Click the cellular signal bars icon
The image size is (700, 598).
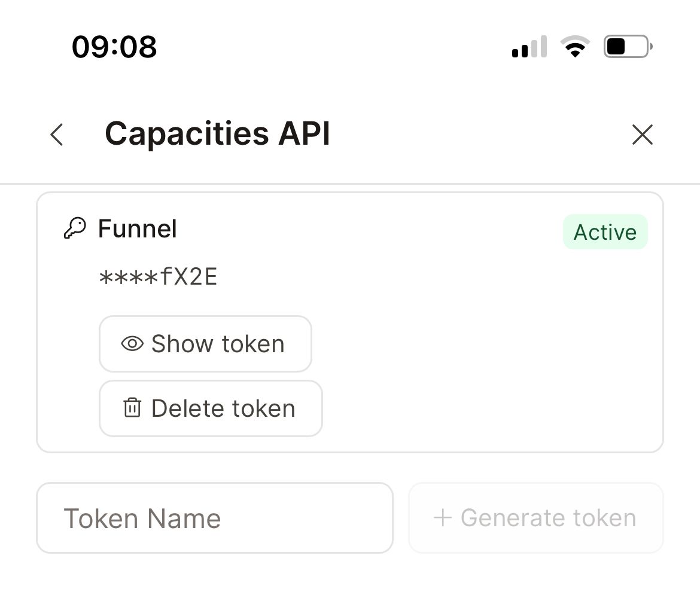point(528,46)
